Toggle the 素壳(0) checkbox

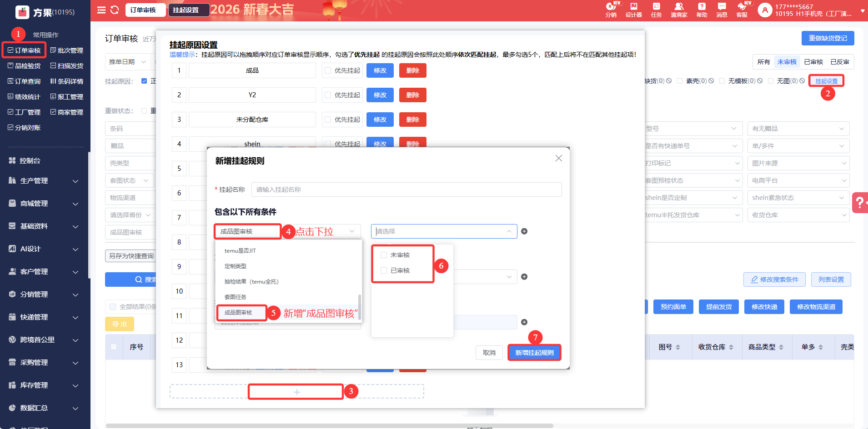point(680,81)
